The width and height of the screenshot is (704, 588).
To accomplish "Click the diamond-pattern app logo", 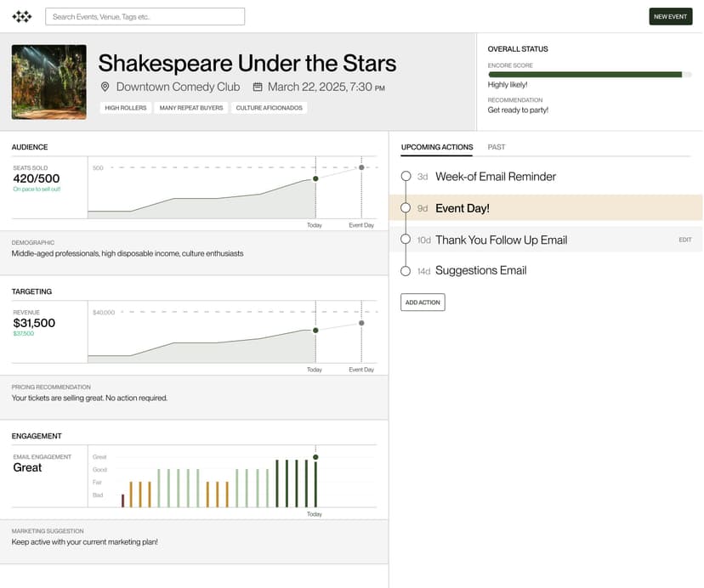I will coord(22,16).
